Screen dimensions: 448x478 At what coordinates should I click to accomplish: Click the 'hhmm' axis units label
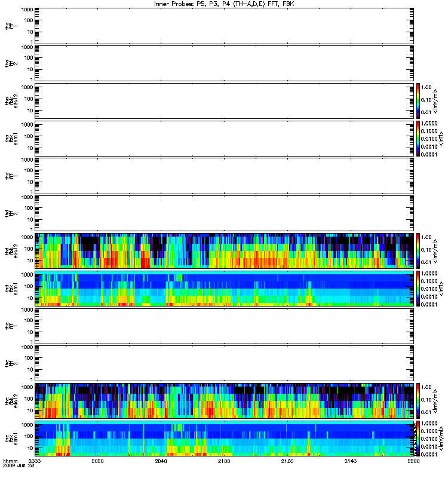pyautogui.click(x=11, y=461)
